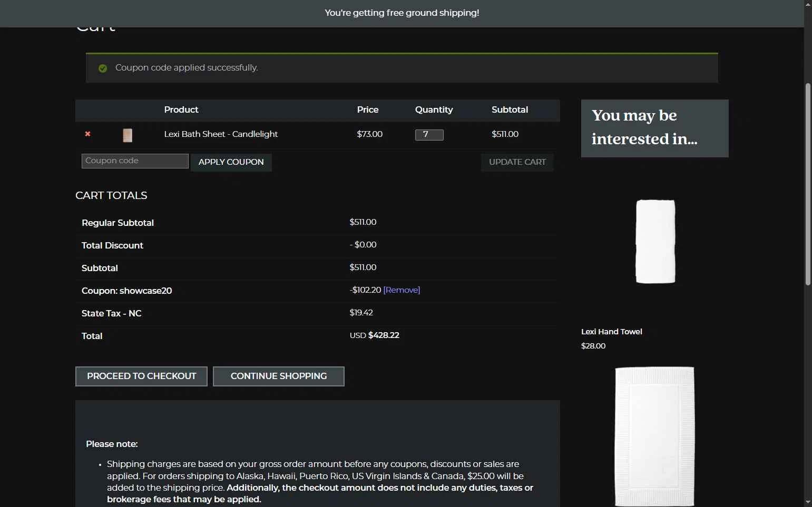
Task: Select the item price $73.00
Action: [370, 134]
